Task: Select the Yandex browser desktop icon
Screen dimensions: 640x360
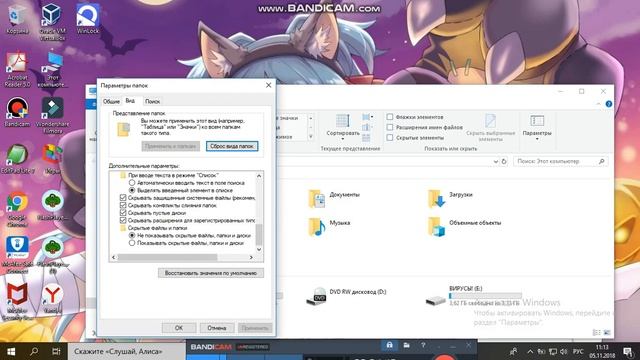Action: (x=52, y=299)
